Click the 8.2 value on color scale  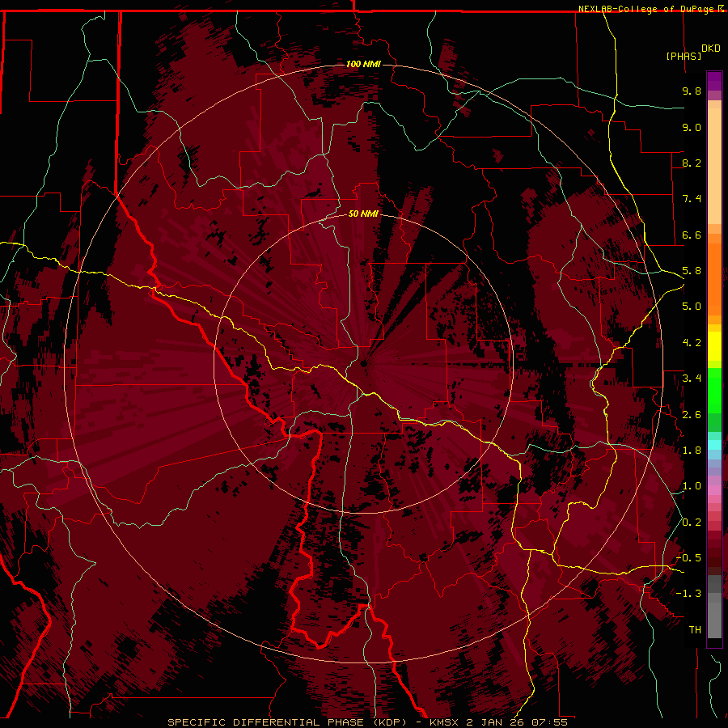pyautogui.click(x=692, y=163)
